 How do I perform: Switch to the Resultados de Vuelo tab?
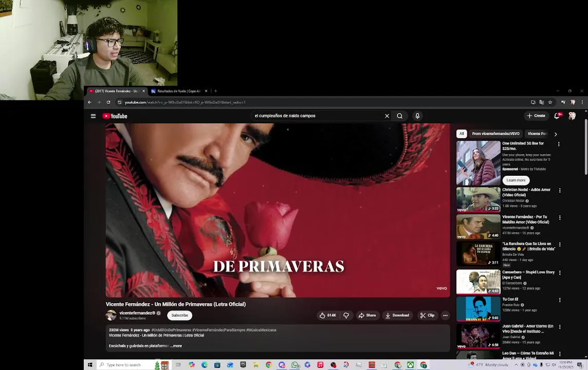pyautogui.click(x=178, y=91)
